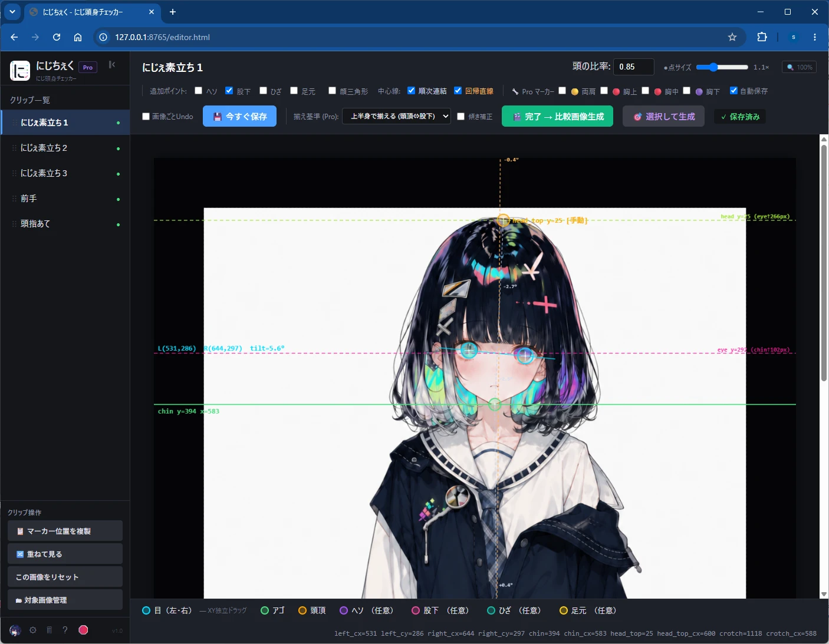Click the green アゴ legend circle
829x644 pixels.
click(265, 610)
